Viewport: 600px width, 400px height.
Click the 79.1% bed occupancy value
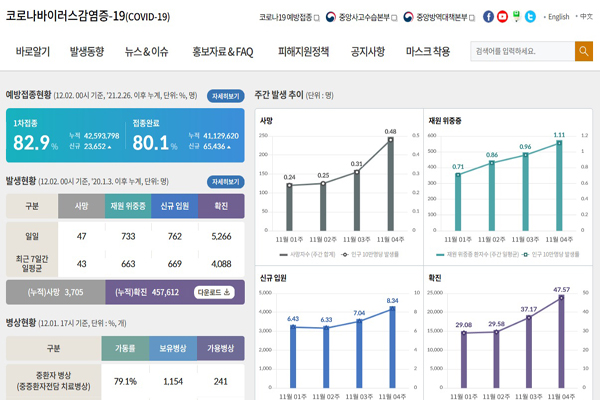pos(125,381)
